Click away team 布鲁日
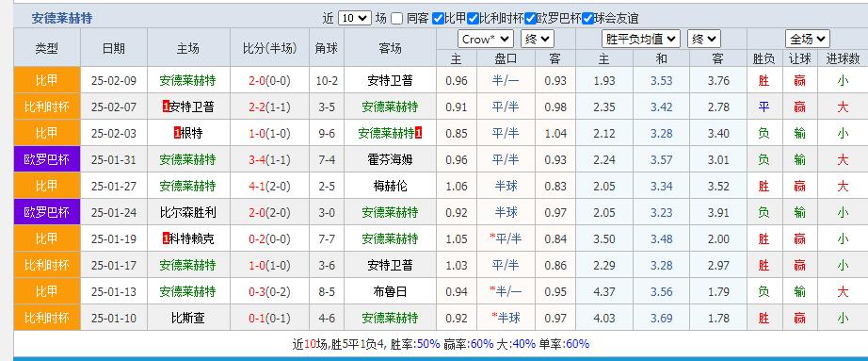The width and height of the screenshot is (868, 361). [391, 291]
